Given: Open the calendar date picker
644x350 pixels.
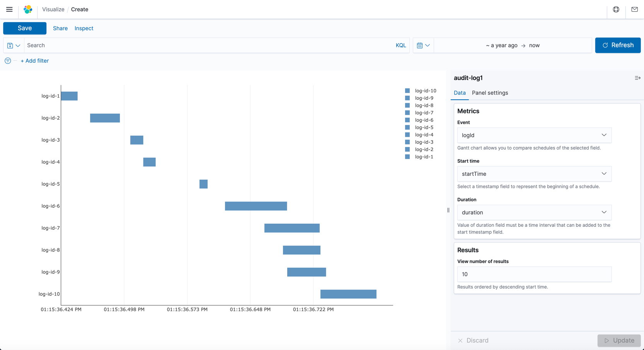Looking at the screenshot, I should pyautogui.click(x=423, y=45).
